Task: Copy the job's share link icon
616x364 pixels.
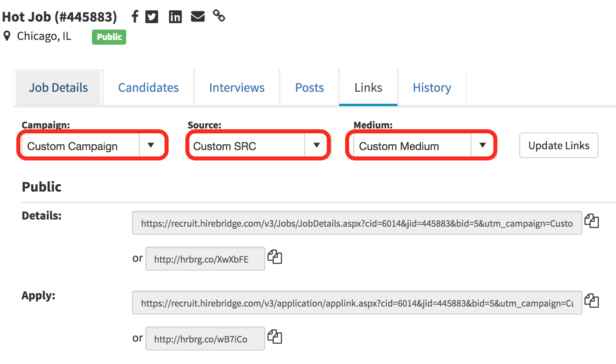Action: tap(219, 16)
